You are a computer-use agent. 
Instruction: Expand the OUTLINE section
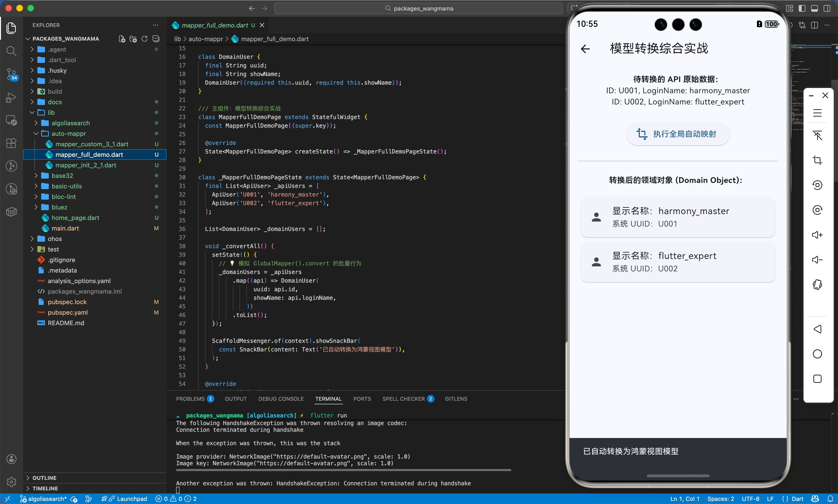click(44, 477)
